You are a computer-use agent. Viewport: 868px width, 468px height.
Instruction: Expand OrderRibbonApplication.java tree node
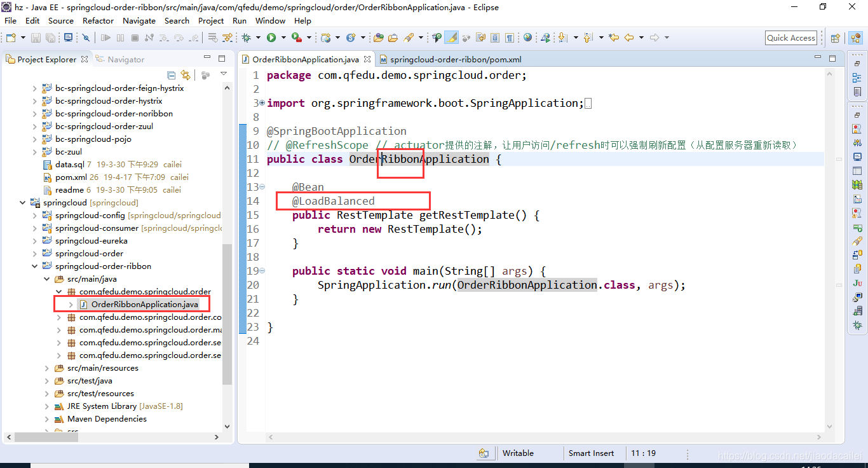71,305
